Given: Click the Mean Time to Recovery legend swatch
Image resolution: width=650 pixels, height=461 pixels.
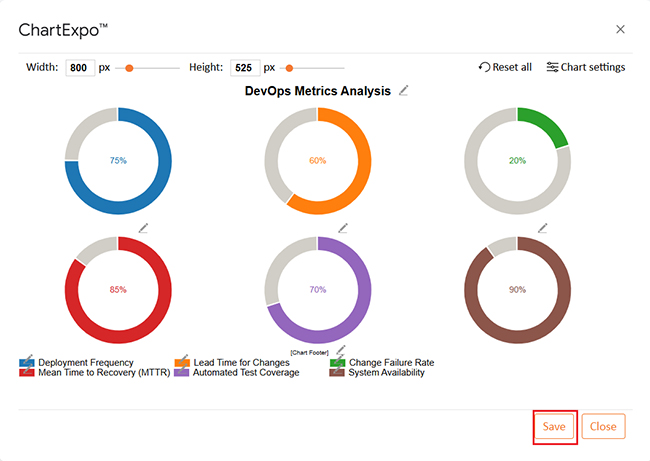Looking at the screenshot, I should (27, 373).
